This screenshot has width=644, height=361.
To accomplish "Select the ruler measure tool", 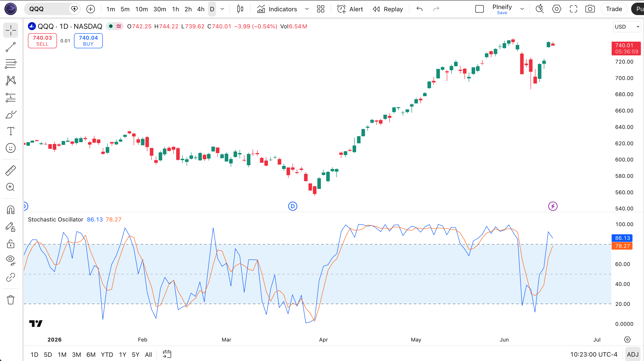I will (10, 170).
